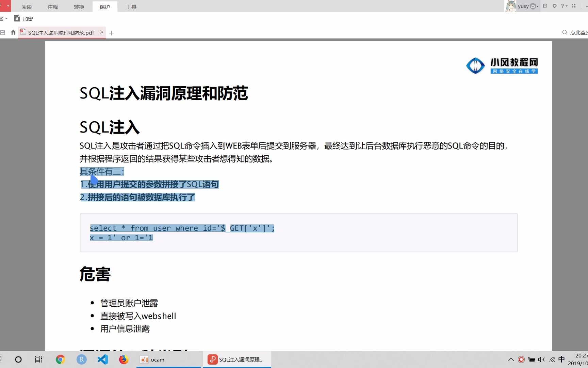This screenshot has width=588, height=368.
Task: Open the yusy user avatar
Action: [510, 6]
